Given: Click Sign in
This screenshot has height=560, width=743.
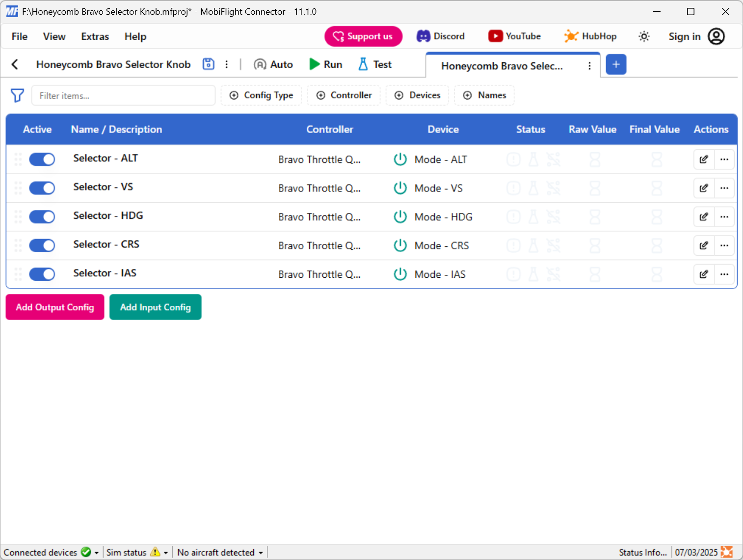Looking at the screenshot, I should click(684, 36).
